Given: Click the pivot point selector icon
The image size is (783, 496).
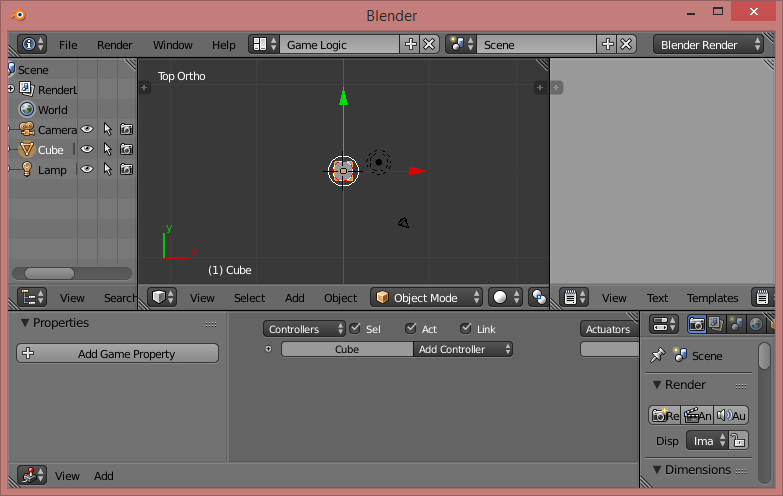Looking at the screenshot, I should pos(539,298).
